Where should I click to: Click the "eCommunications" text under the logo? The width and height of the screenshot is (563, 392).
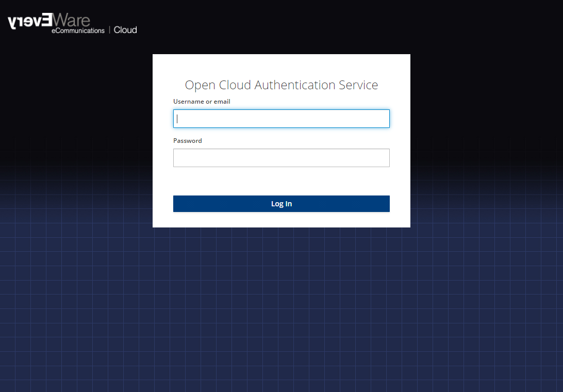[78, 31]
